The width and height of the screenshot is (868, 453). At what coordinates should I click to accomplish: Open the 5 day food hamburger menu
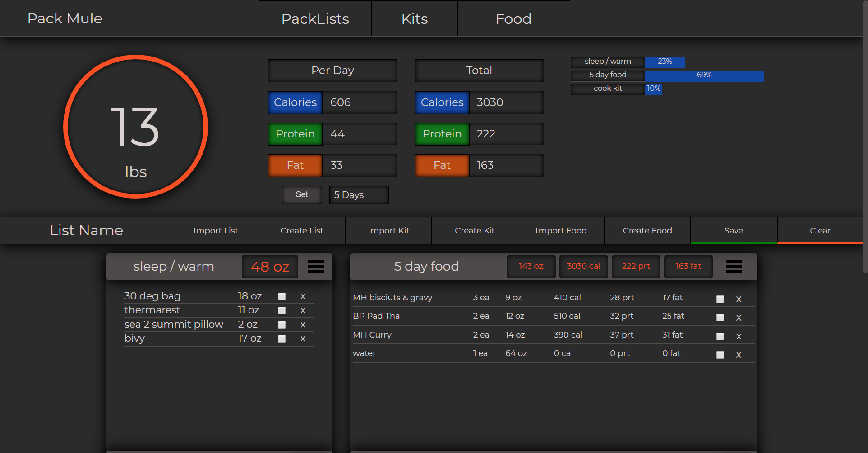pos(733,267)
